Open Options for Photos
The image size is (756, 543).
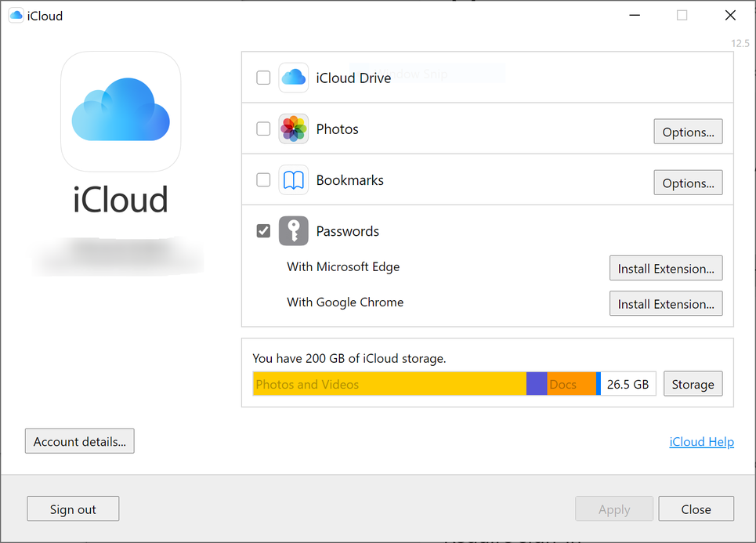(x=688, y=132)
